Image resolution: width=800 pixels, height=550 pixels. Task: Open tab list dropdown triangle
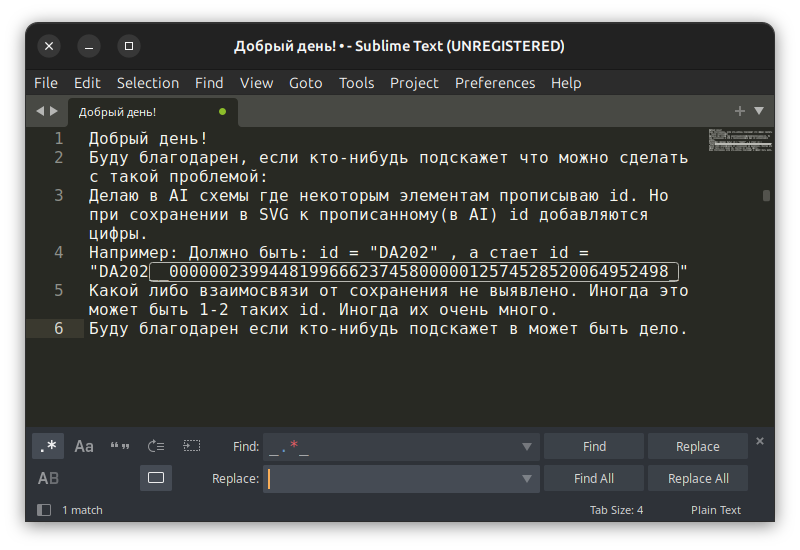759,111
